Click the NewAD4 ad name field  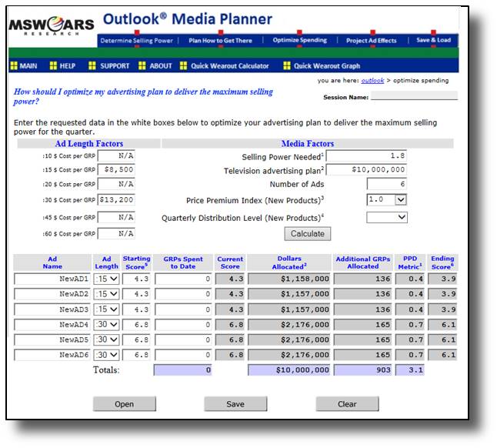(52, 324)
